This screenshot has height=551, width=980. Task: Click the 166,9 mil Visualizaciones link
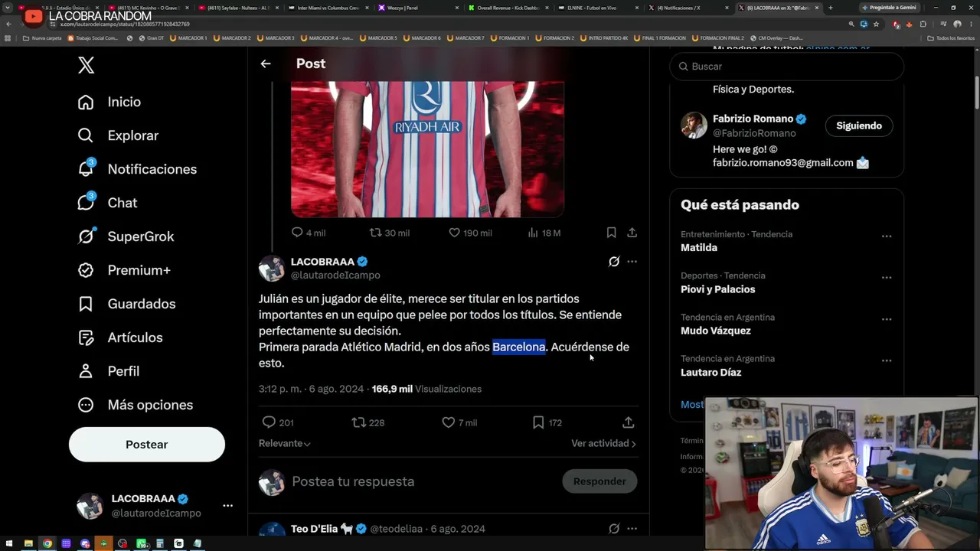[x=426, y=389]
